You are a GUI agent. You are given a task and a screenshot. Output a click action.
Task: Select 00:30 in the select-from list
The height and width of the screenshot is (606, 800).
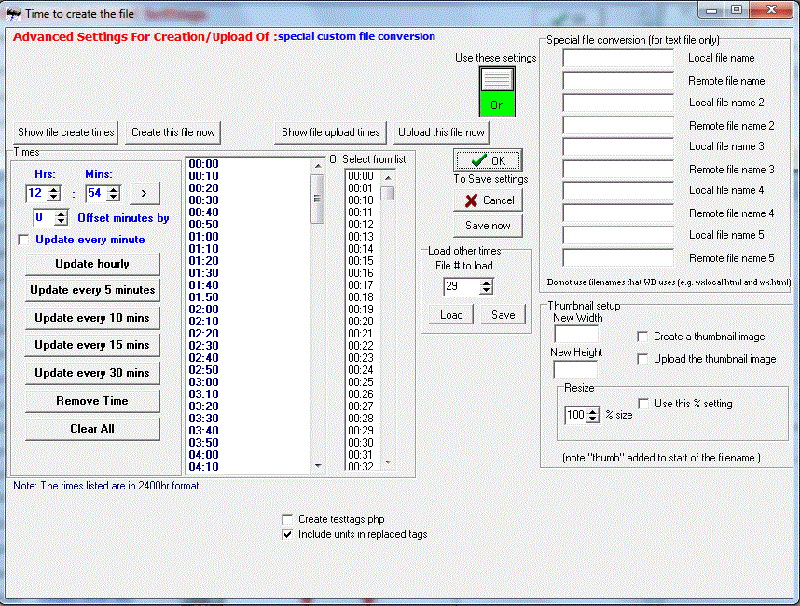pyautogui.click(x=361, y=443)
